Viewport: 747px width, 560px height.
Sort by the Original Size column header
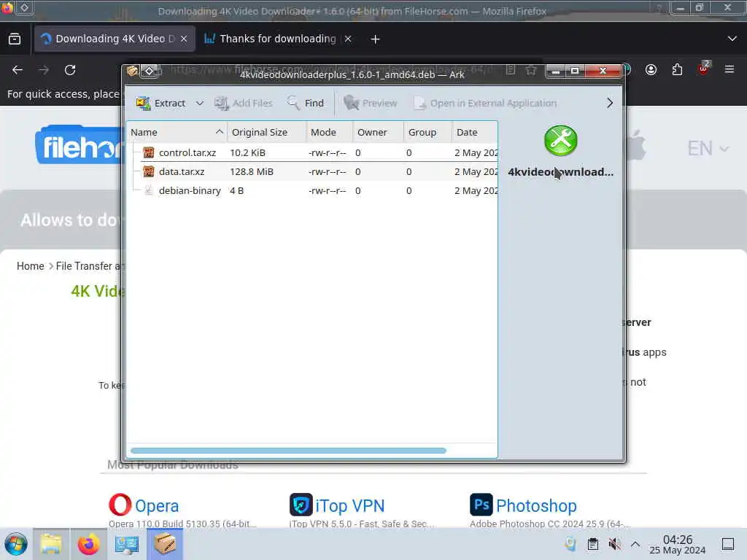pos(266,132)
